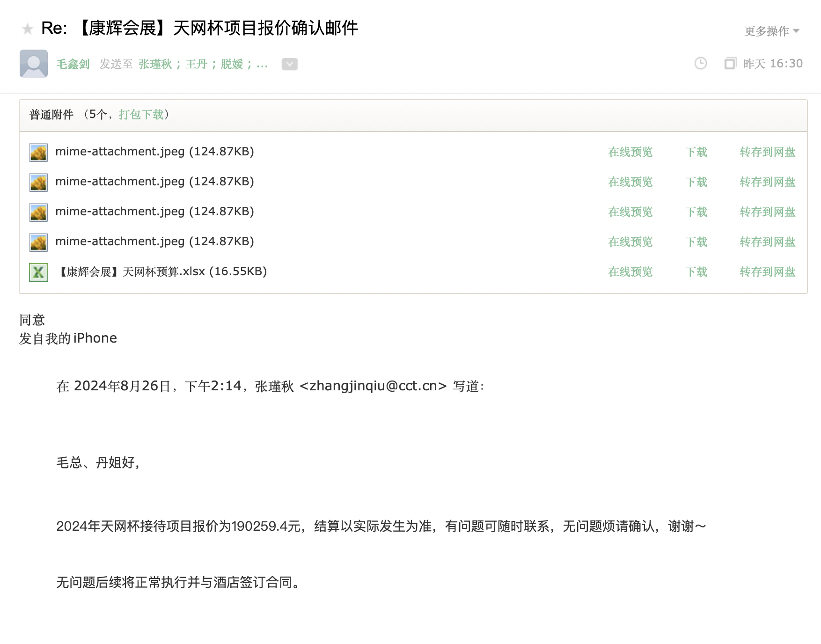Click 打包下载 to download all attachments
Viewport: 821px width, 644px height.
(x=141, y=115)
